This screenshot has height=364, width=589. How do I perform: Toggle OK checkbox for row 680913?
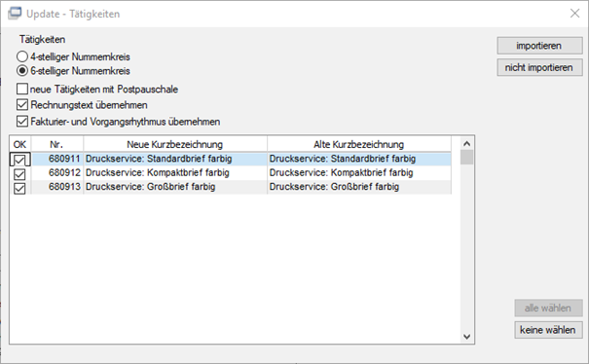(19, 188)
